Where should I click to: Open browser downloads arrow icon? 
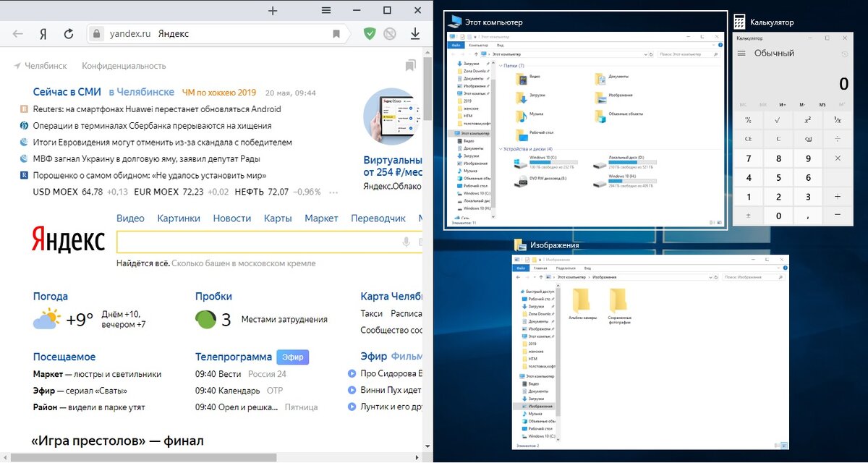[x=415, y=34]
